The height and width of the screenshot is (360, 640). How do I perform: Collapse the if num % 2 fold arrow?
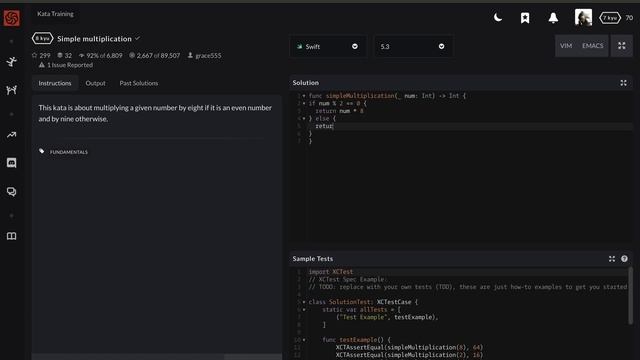tap(304, 104)
